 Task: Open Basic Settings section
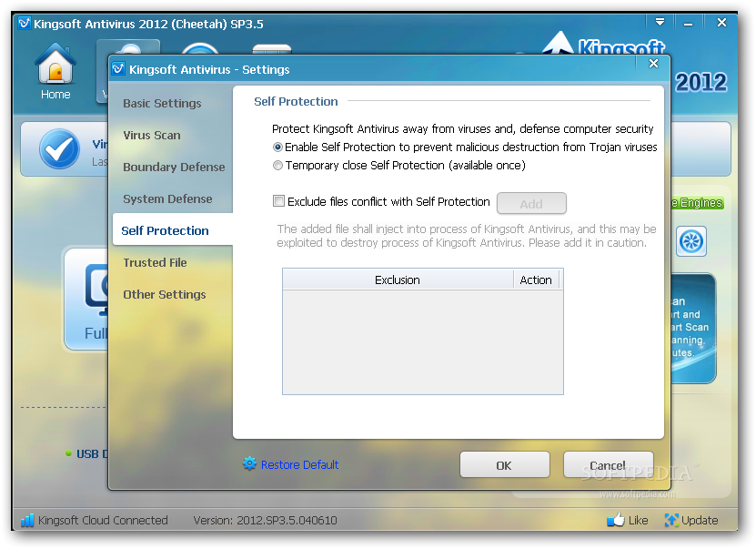[x=162, y=103]
